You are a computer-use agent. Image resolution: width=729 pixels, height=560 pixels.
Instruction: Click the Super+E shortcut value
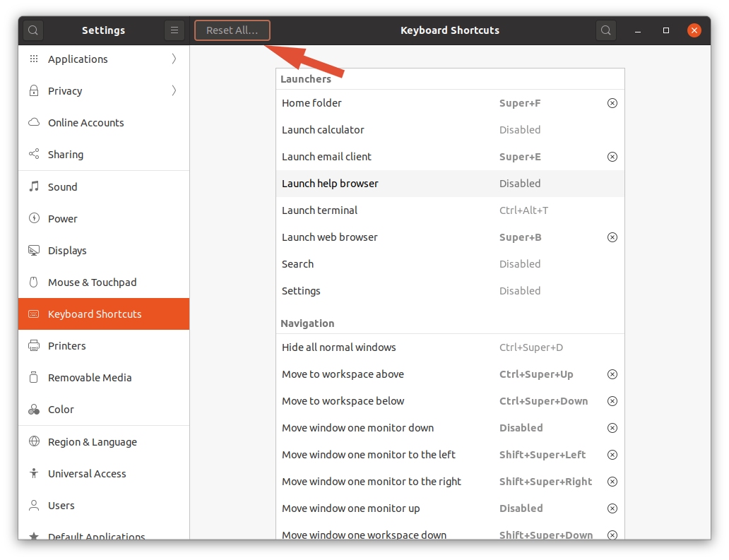pos(520,157)
